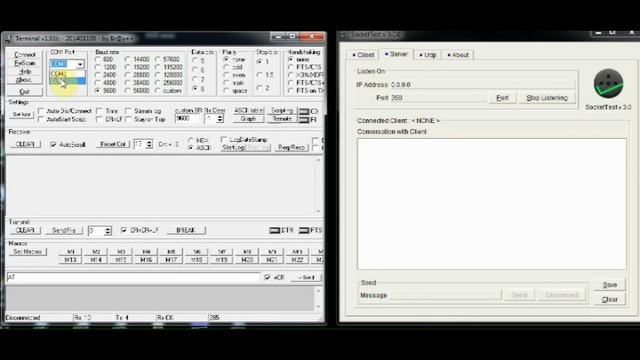Adjust the Reset Cnt value stepper
Screen dimensions: 640x360
149,144
